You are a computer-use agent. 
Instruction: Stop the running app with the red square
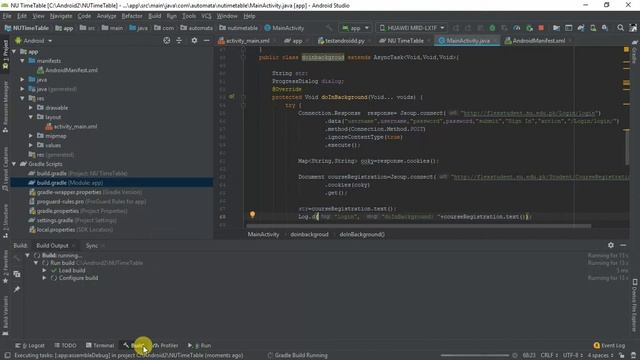tap(541, 28)
